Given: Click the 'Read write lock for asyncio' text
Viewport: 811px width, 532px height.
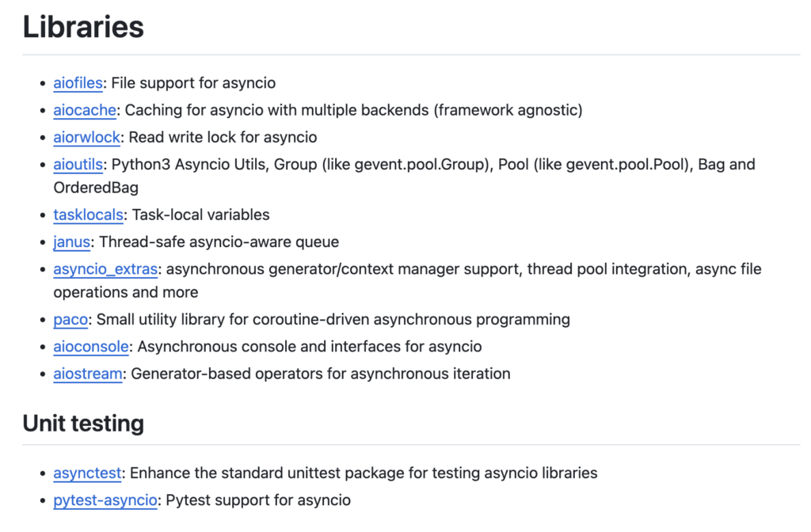Looking at the screenshot, I should click(x=223, y=137).
